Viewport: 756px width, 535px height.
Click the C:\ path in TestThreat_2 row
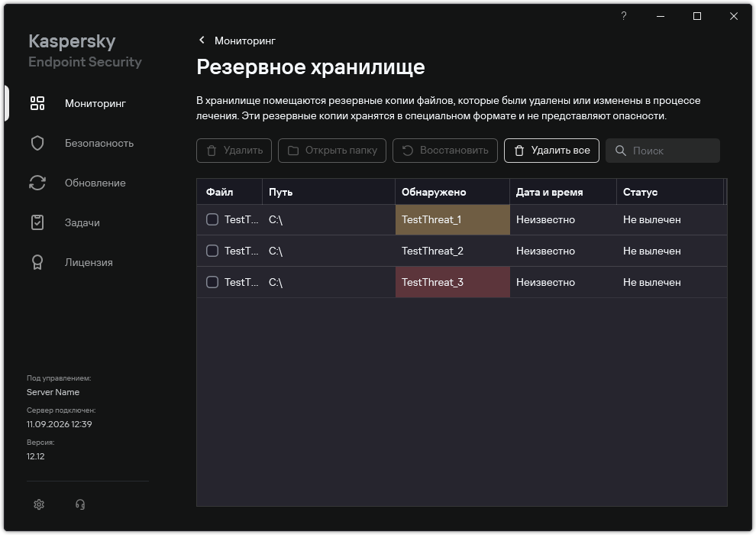tap(276, 251)
